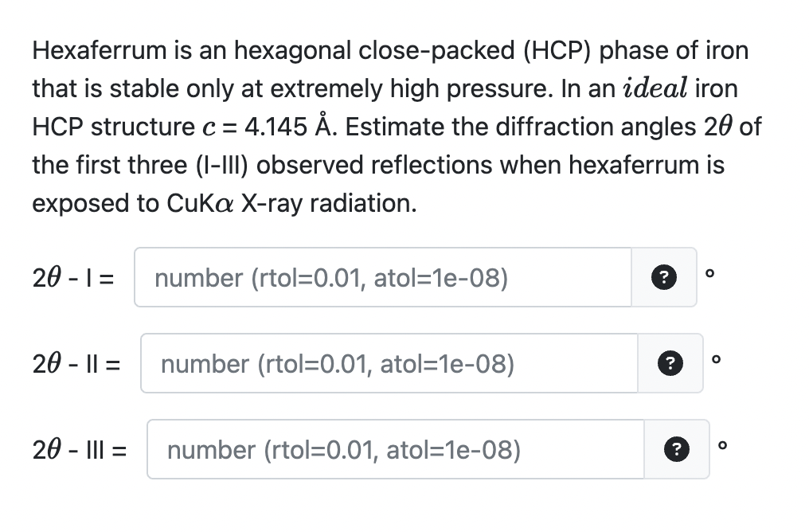Click the 2θ - I = label
Image resolution: width=809 pixels, height=532 pixels.
(x=72, y=277)
